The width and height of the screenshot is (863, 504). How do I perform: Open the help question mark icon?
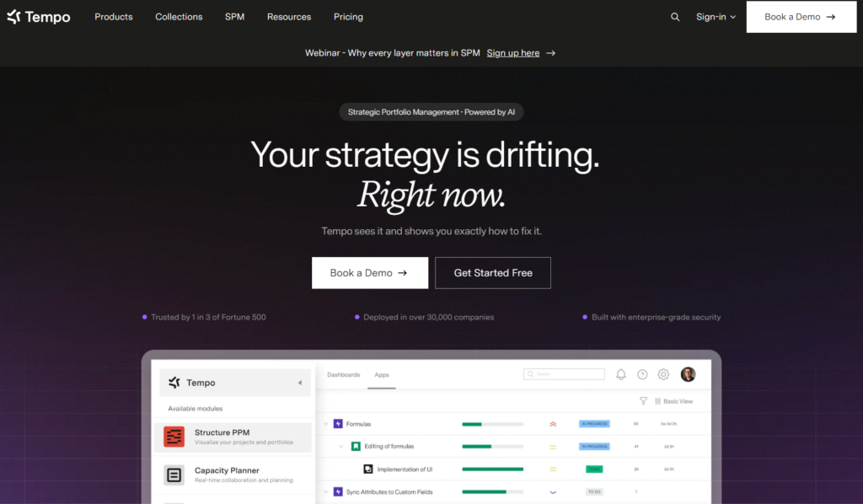(642, 375)
